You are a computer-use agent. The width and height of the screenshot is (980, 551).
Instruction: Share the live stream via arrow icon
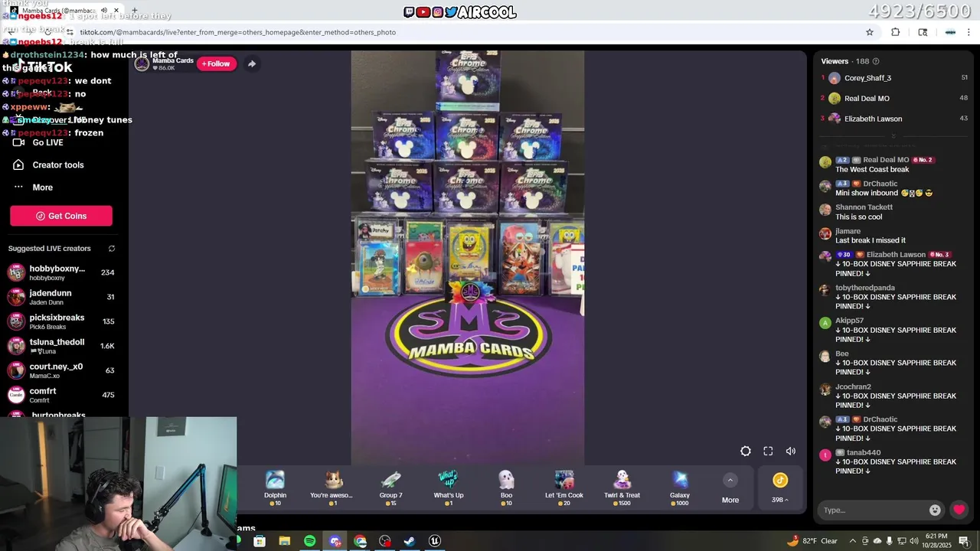(252, 64)
